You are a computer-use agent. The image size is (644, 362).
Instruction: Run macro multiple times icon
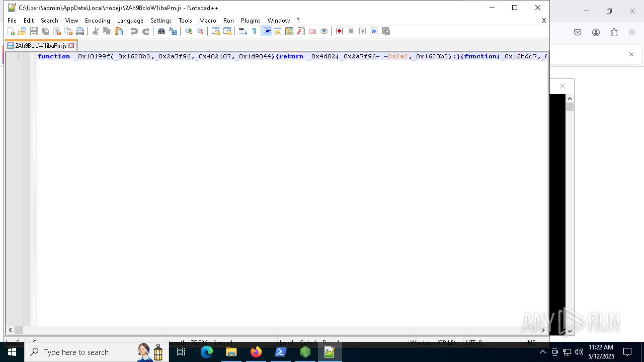pyautogui.click(x=374, y=31)
